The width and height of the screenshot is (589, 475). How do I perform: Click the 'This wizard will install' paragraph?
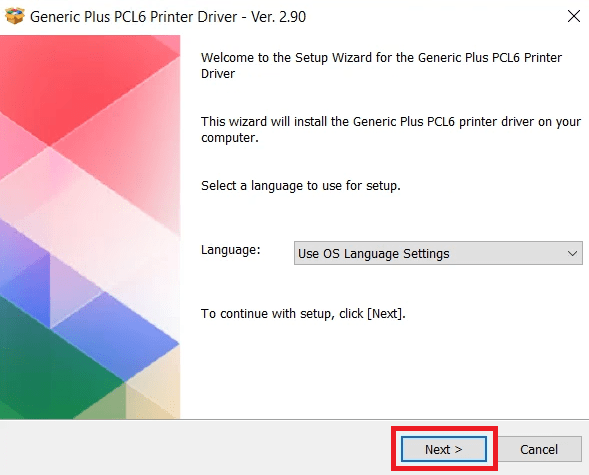(391, 130)
